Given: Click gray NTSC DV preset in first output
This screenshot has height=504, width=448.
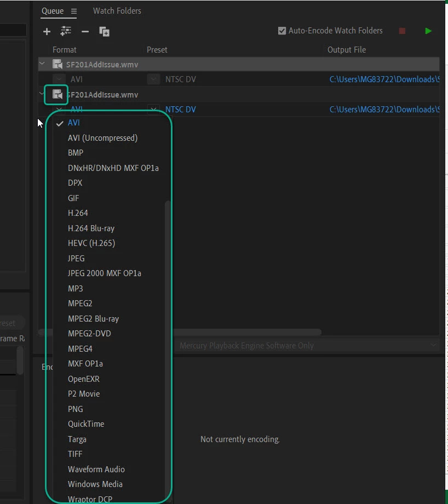Looking at the screenshot, I should pyautogui.click(x=181, y=79).
